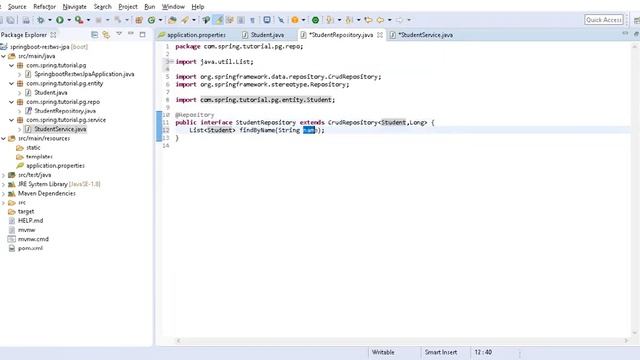Open the Project menu
Viewport: 640px width, 360px height.
[x=128, y=7]
